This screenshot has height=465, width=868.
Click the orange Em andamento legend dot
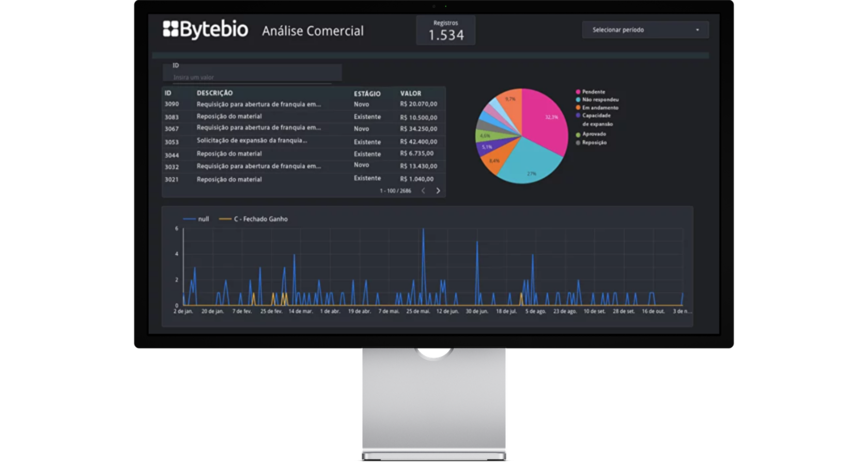click(578, 107)
